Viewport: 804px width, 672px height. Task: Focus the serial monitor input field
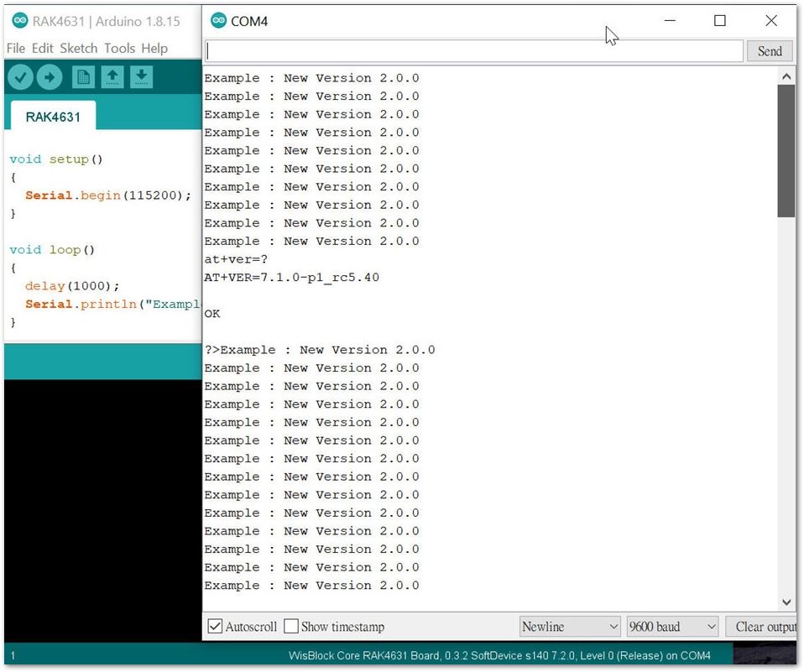point(474,51)
